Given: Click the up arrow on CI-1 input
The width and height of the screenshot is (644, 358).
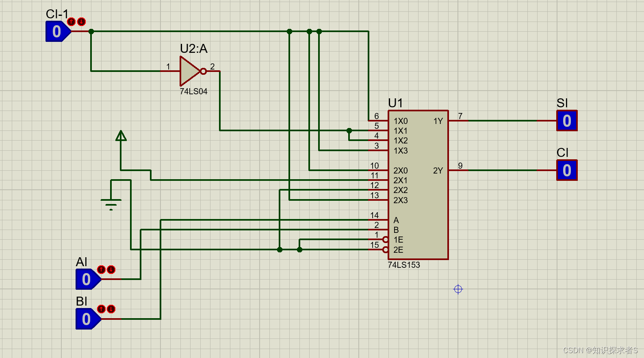Looking at the screenshot, I should click(72, 22).
